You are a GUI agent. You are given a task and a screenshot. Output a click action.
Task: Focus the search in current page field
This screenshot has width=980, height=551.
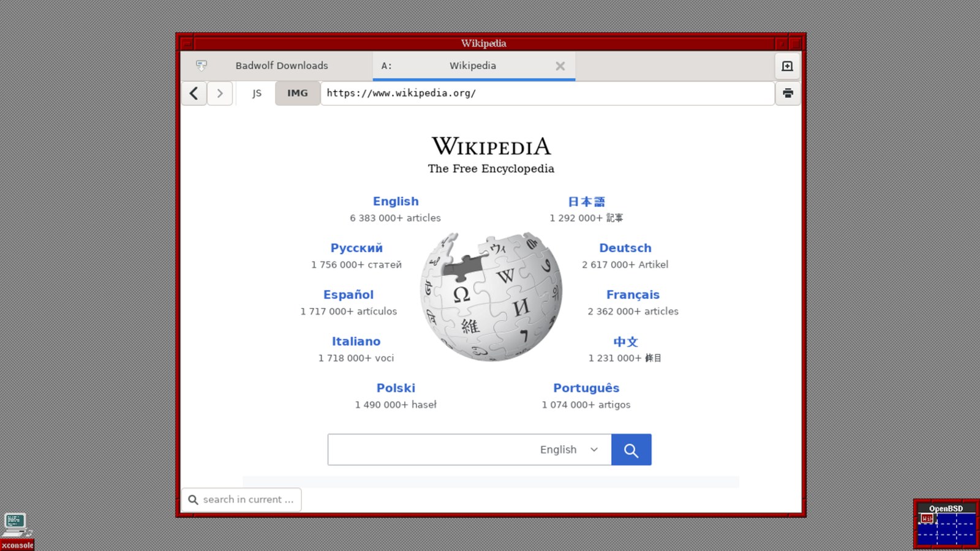[241, 500]
